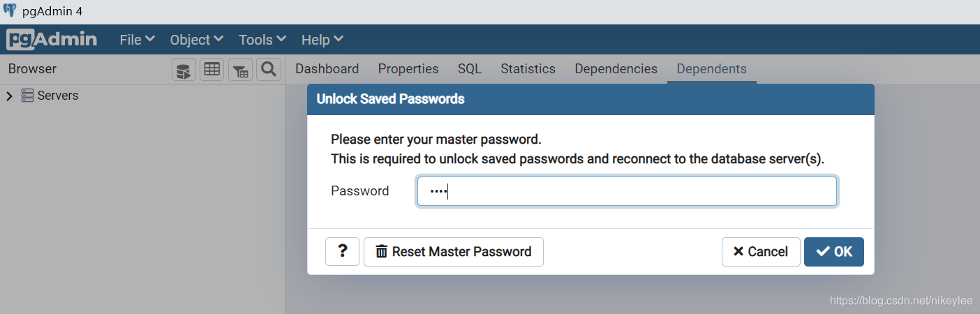Image resolution: width=980 pixels, height=314 pixels.
Task: Select the Filtered Rows icon
Action: click(240, 69)
